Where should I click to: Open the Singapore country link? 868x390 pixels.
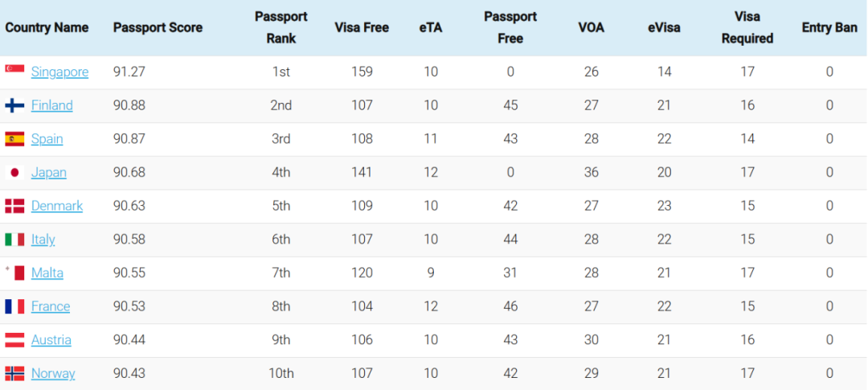click(59, 72)
